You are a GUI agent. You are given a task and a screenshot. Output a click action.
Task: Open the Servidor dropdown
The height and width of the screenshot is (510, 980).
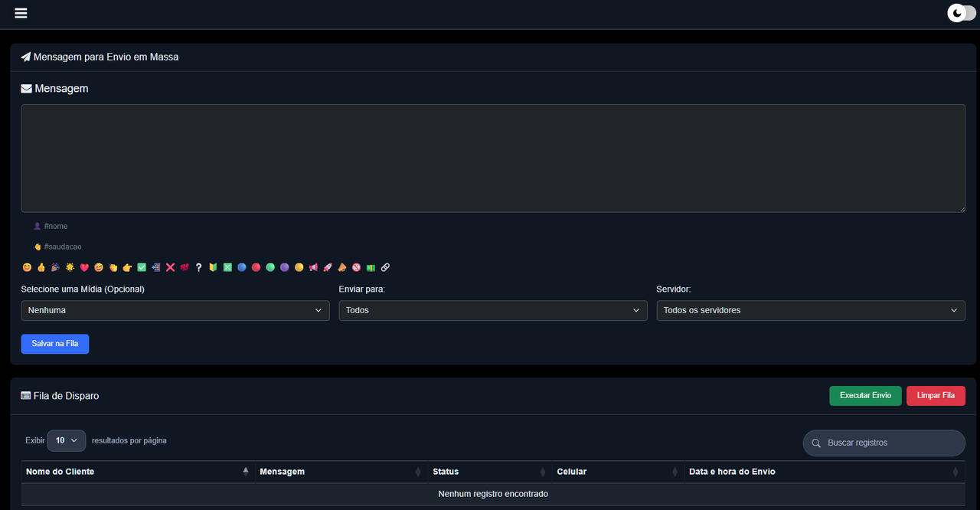point(811,310)
